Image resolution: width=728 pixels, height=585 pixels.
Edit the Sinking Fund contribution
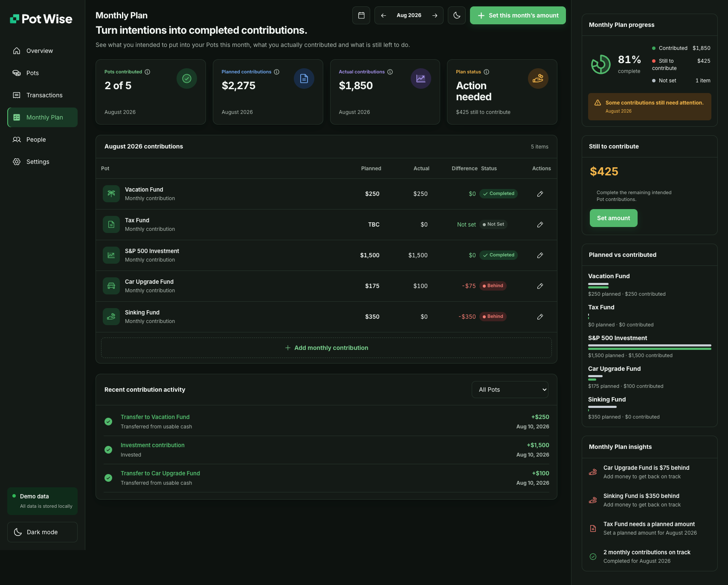tap(540, 317)
